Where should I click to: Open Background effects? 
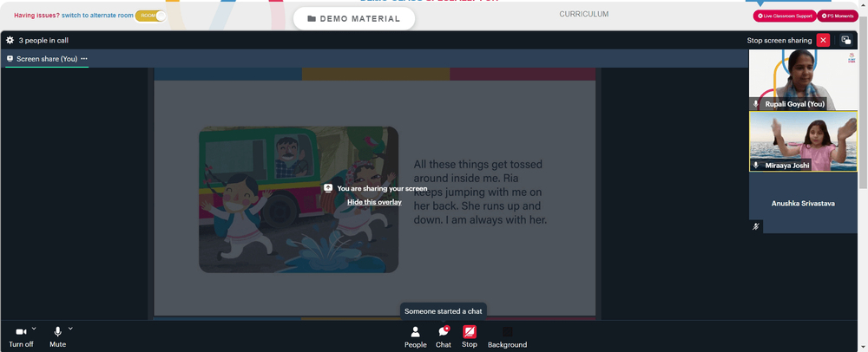click(507, 336)
